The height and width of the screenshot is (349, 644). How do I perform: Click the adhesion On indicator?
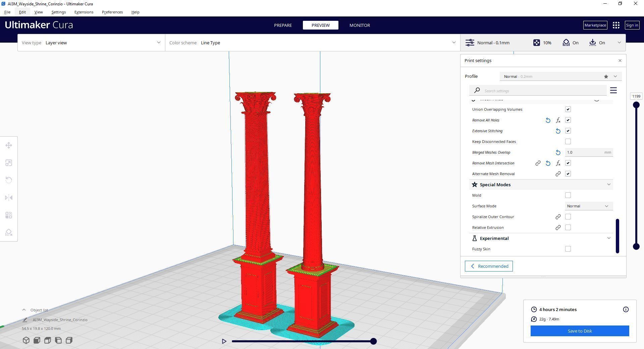tap(597, 43)
